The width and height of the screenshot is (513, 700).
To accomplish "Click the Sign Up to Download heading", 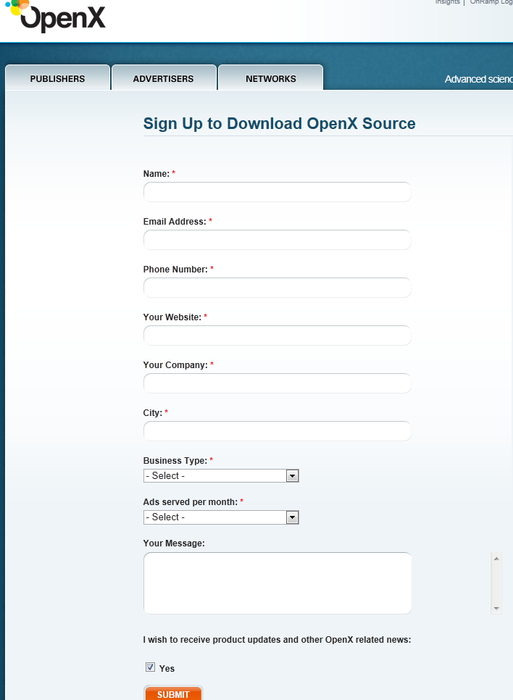I will (279, 124).
